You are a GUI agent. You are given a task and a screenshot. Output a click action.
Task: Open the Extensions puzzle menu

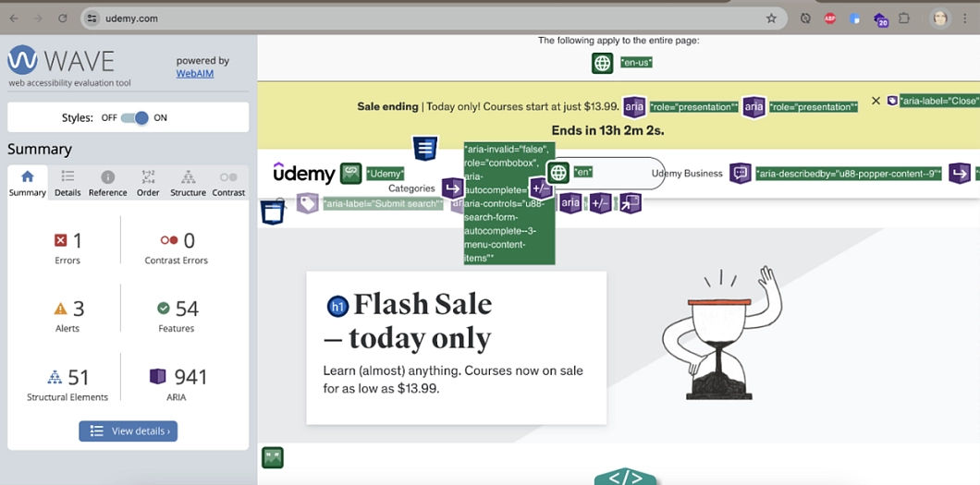[x=904, y=18]
